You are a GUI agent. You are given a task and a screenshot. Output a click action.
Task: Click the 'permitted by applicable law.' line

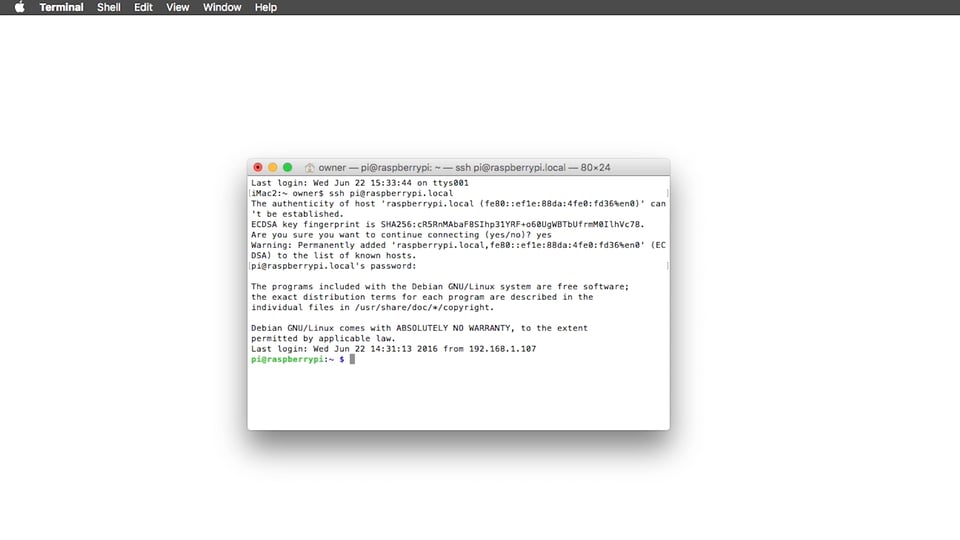pyautogui.click(x=323, y=339)
